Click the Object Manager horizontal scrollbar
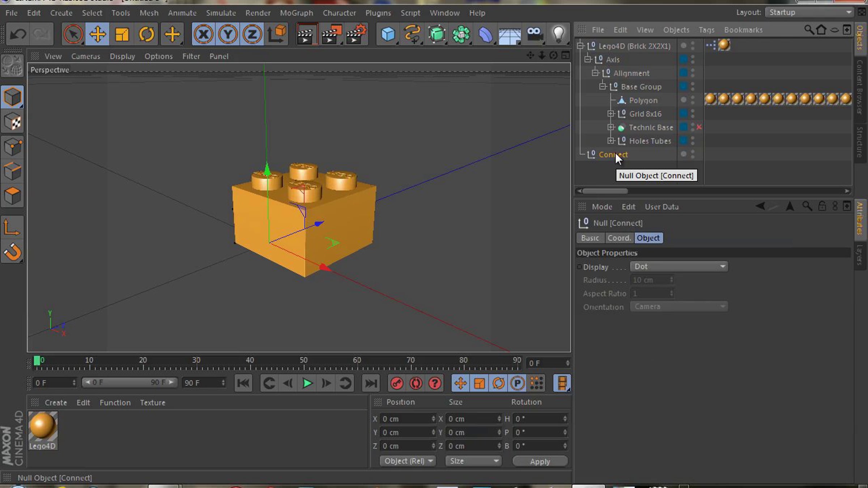 tap(605, 191)
